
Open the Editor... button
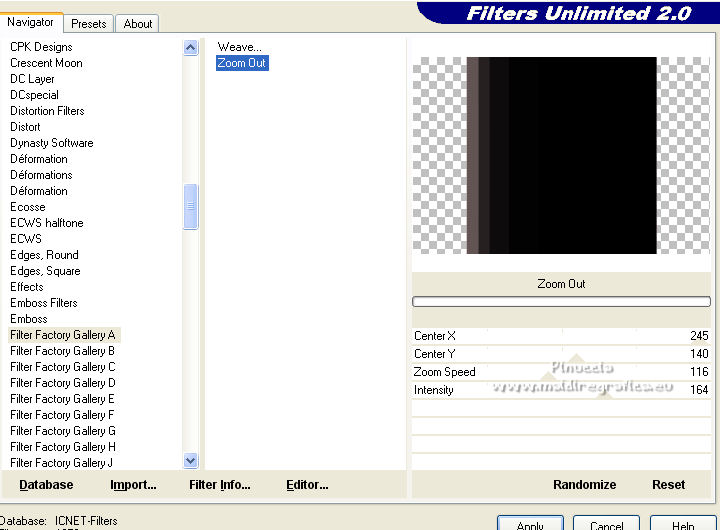(307, 485)
